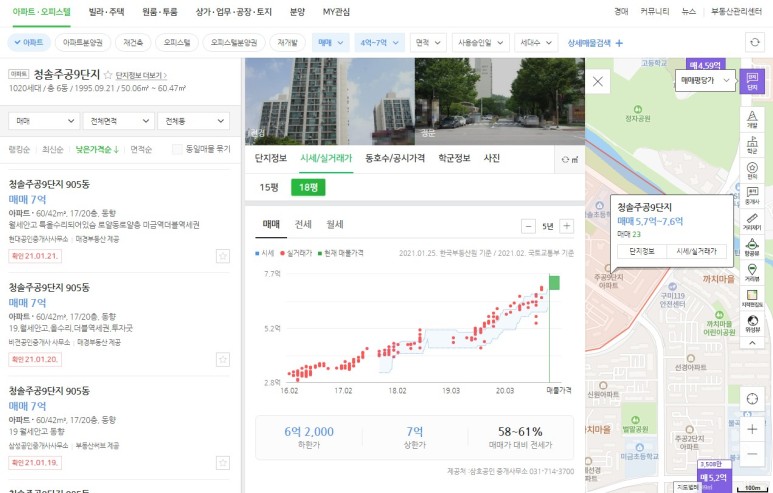Bookmark listing confirmed 21.01.21.
773x493 pixels.
coord(223,256)
